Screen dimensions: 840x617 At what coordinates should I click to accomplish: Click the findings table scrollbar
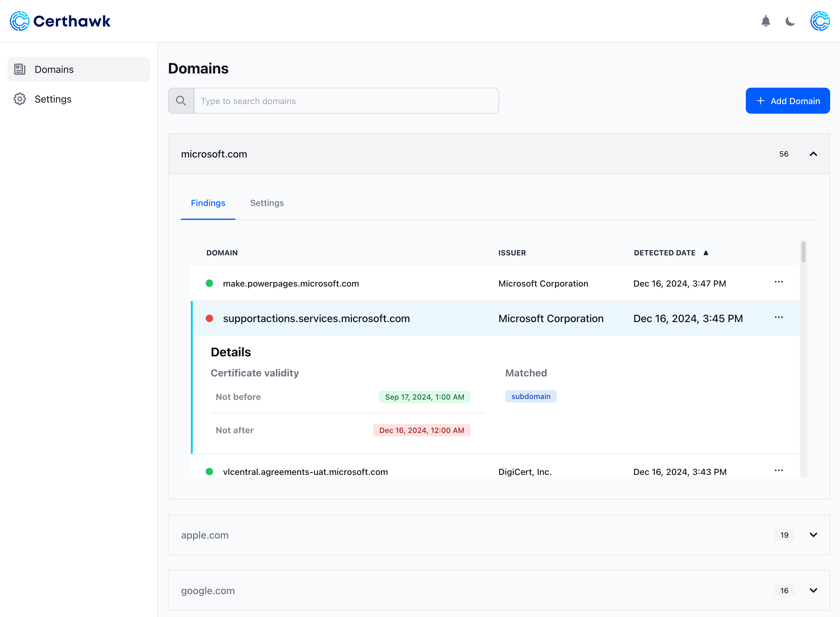803,253
